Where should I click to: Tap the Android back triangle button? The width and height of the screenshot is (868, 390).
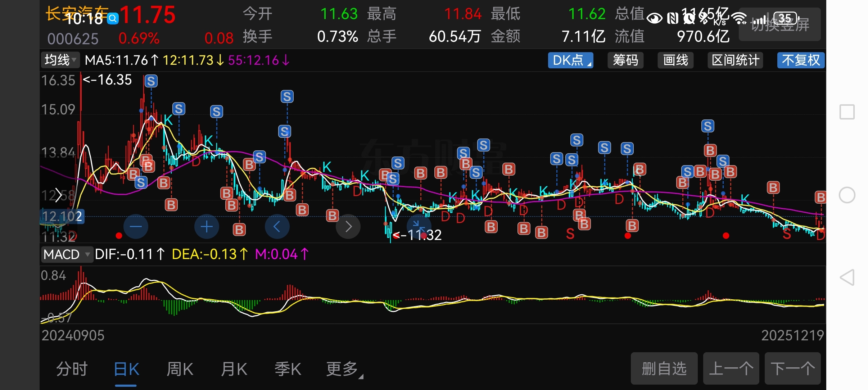point(847,277)
